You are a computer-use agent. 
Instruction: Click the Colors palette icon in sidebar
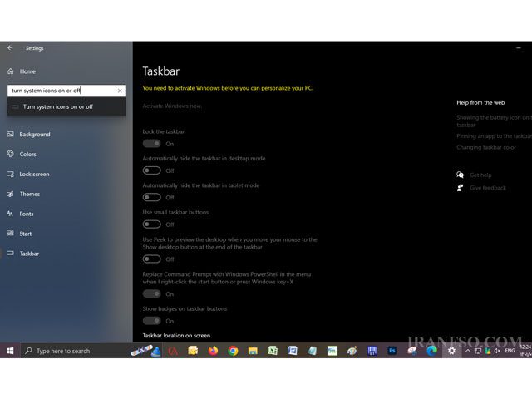point(10,154)
